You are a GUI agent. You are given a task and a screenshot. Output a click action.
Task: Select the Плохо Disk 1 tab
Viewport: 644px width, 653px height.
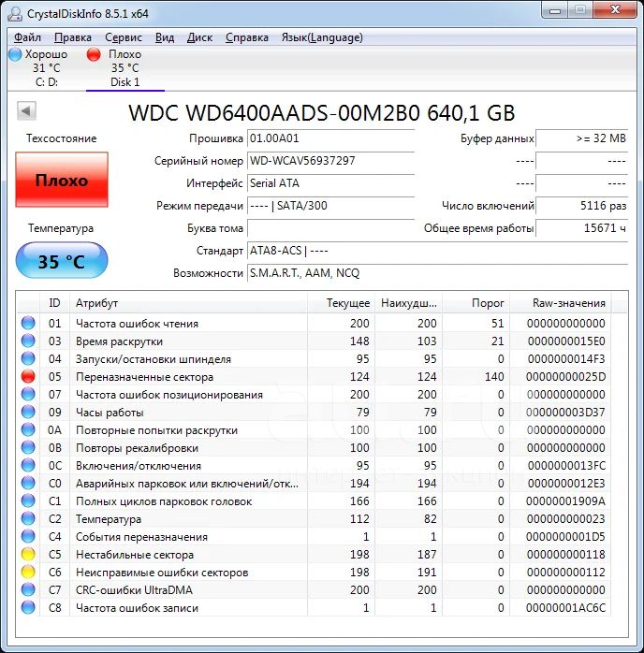click(125, 68)
